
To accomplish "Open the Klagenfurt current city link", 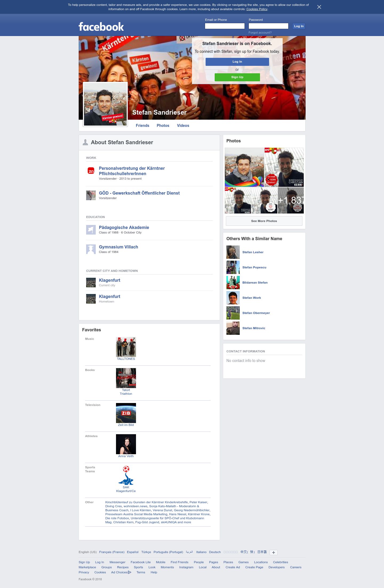I will pyautogui.click(x=110, y=280).
